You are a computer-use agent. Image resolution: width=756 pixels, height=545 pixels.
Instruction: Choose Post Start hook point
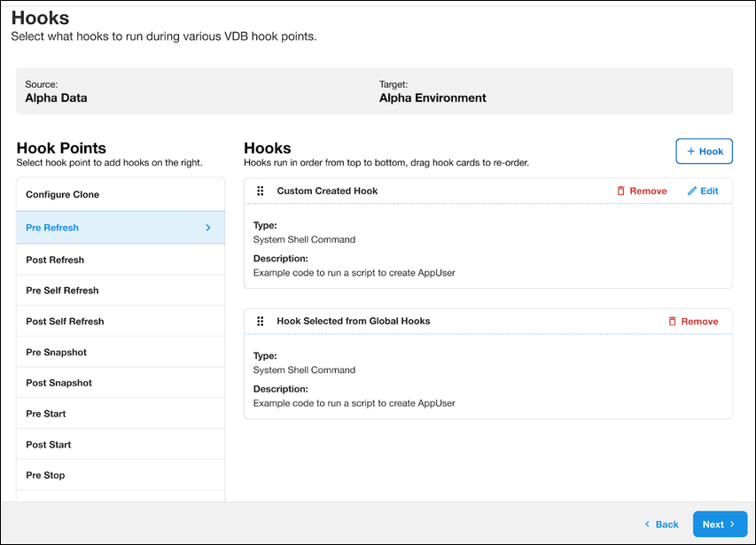point(49,445)
